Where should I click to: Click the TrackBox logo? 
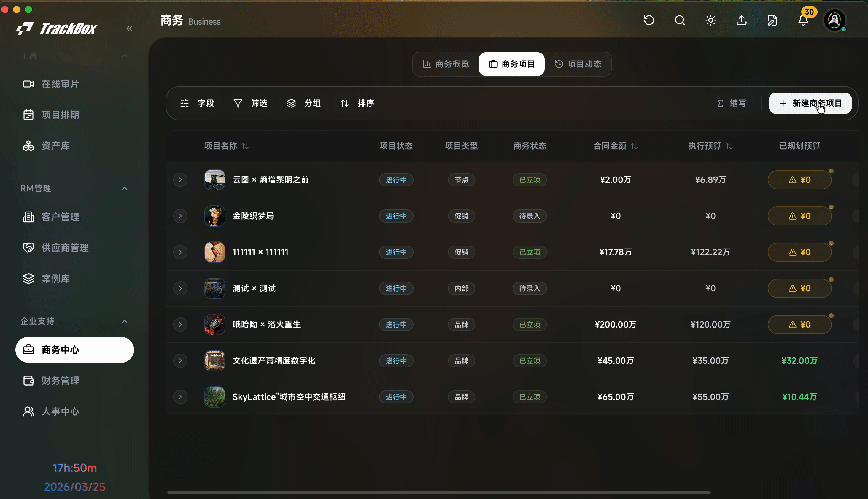point(57,28)
